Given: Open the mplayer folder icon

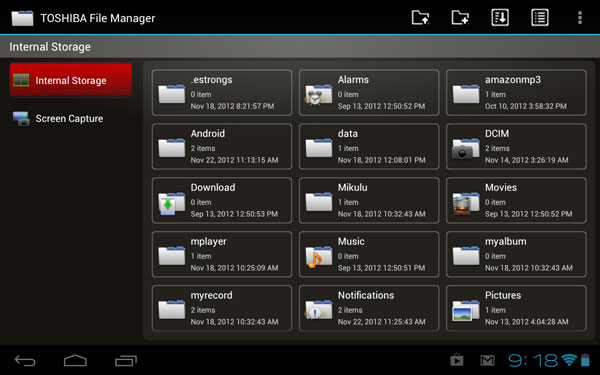Looking at the screenshot, I should point(171,256).
